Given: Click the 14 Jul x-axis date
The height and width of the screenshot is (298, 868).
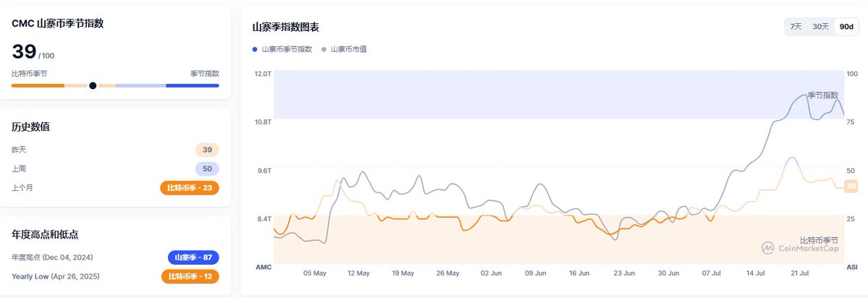Looking at the screenshot, I should click(756, 273).
